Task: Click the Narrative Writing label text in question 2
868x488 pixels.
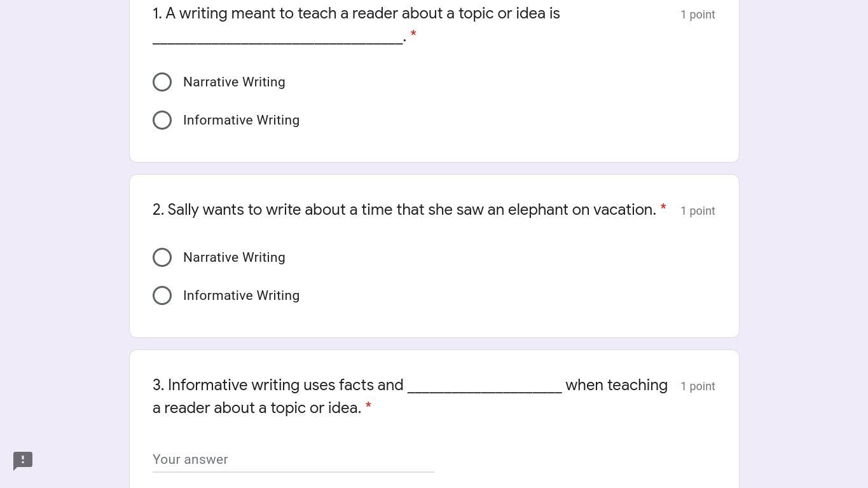Action: [234, 257]
